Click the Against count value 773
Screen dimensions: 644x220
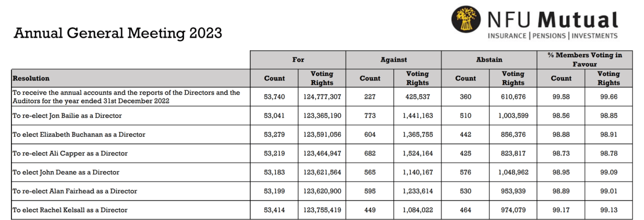pyautogui.click(x=370, y=116)
